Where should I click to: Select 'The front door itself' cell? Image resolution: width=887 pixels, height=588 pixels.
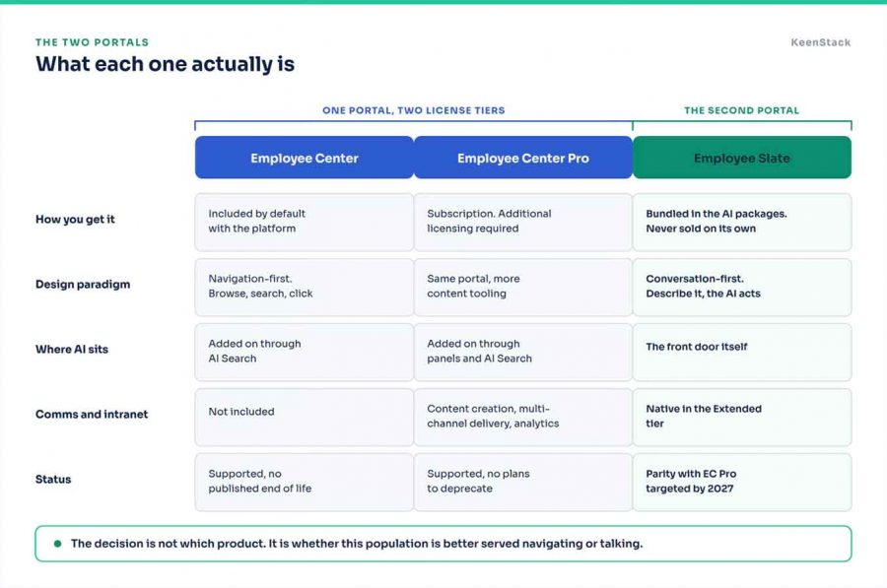coord(742,353)
